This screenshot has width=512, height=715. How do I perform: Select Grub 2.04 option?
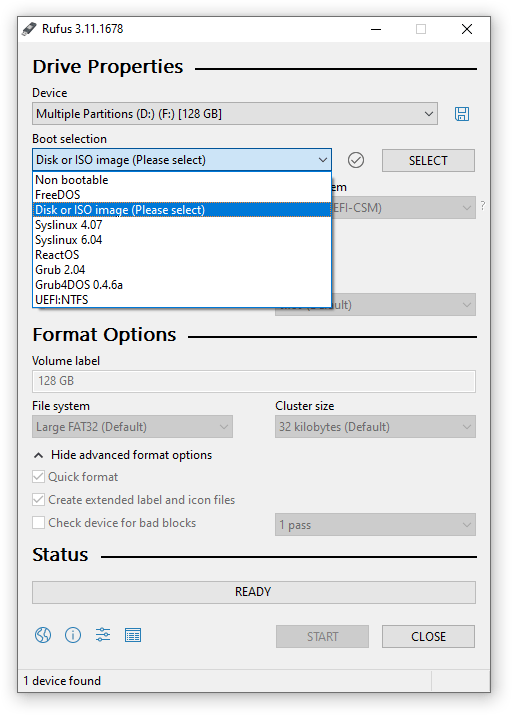click(x=182, y=270)
